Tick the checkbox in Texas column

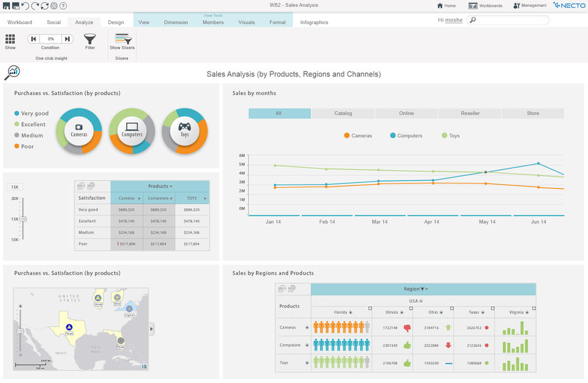pyautogui.click(x=492, y=308)
